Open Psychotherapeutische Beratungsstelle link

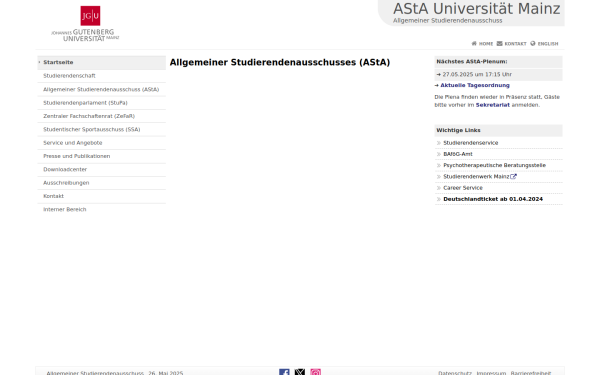494,165
